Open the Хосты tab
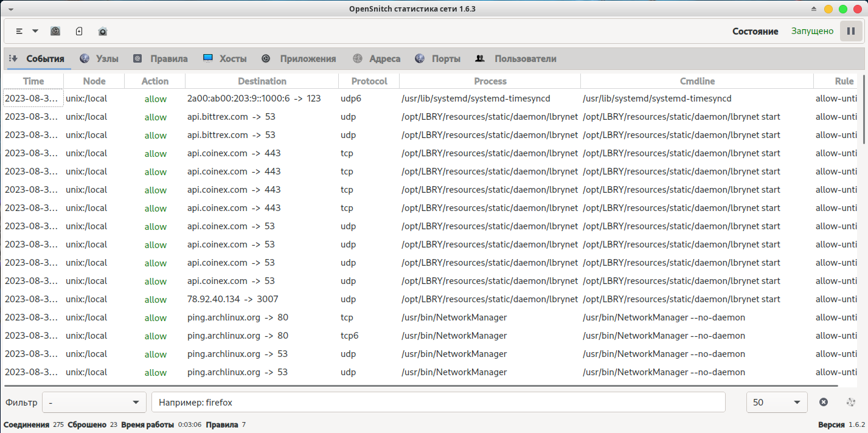This screenshot has width=868, height=433. coord(225,59)
